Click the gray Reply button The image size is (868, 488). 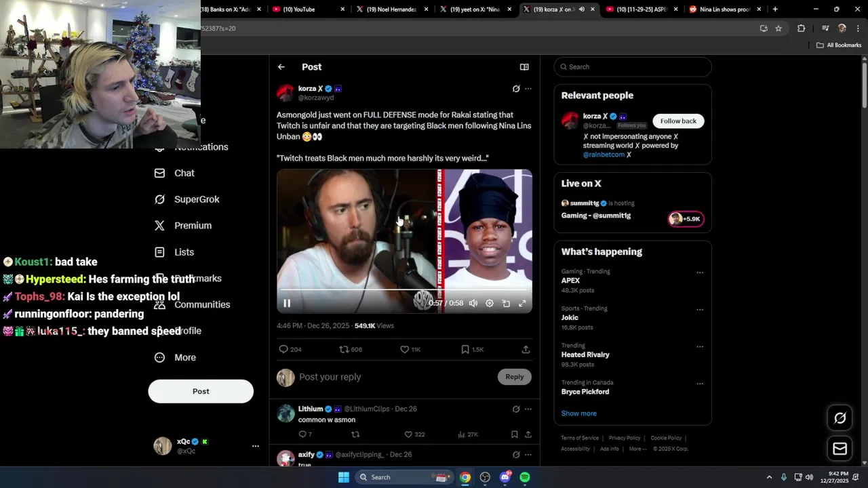(x=514, y=377)
